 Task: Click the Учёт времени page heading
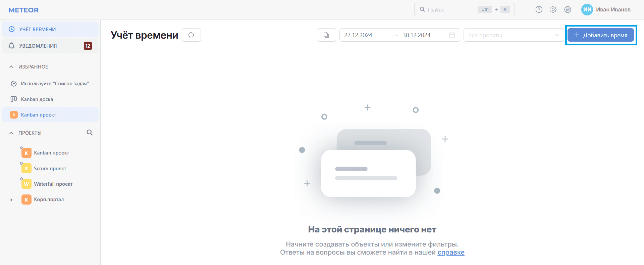pyautogui.click(x=145, y=35)
